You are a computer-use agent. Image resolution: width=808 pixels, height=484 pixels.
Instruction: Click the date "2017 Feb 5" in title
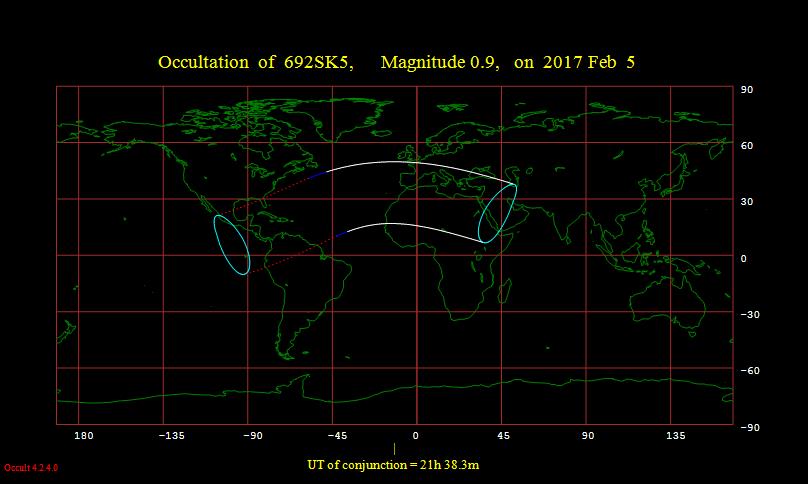(588, 62)
